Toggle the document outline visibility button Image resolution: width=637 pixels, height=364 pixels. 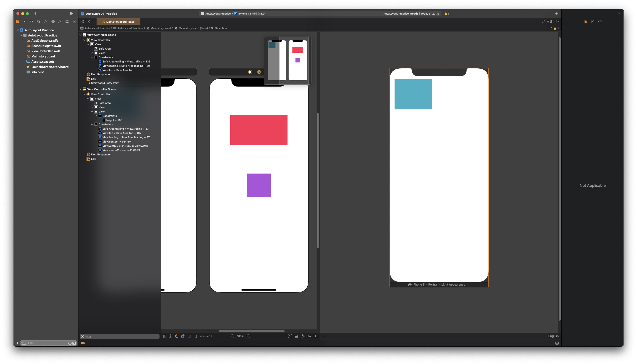point(164,336)
